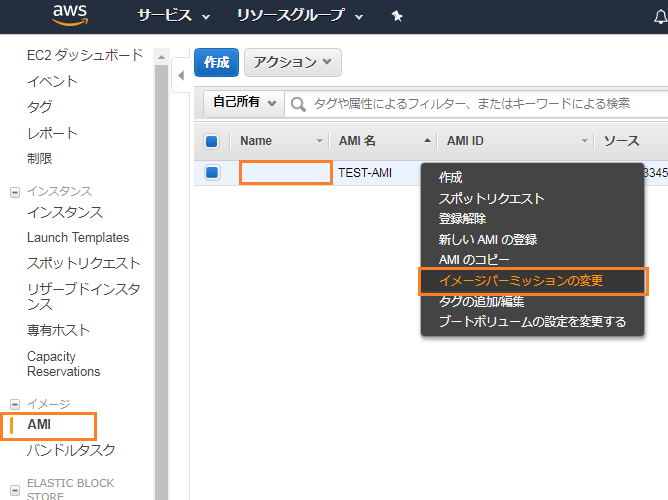
Task: Click the blue 作成 button
Action: 216,63
